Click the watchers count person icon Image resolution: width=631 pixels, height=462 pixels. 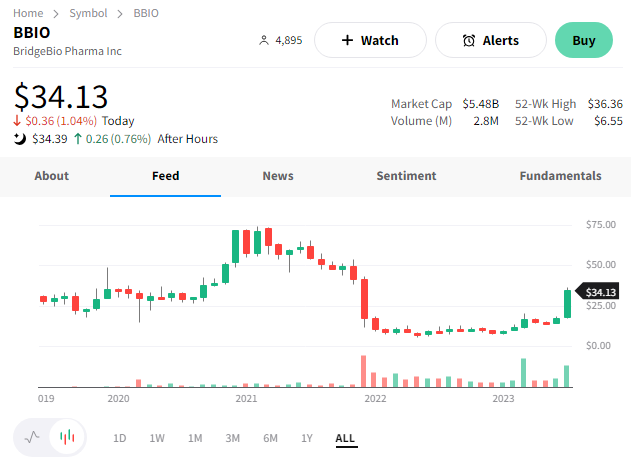264,41
